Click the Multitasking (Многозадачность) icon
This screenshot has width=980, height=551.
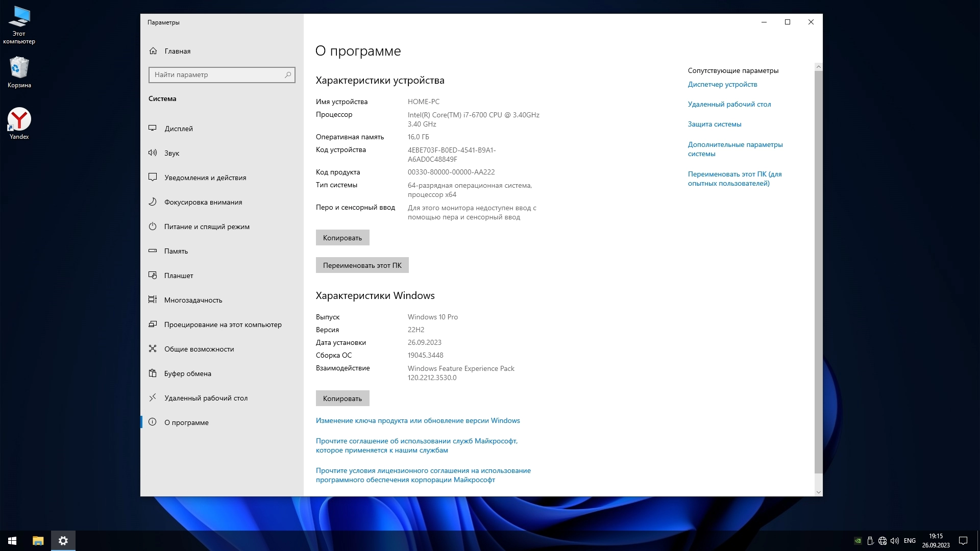tap(153, 299)
